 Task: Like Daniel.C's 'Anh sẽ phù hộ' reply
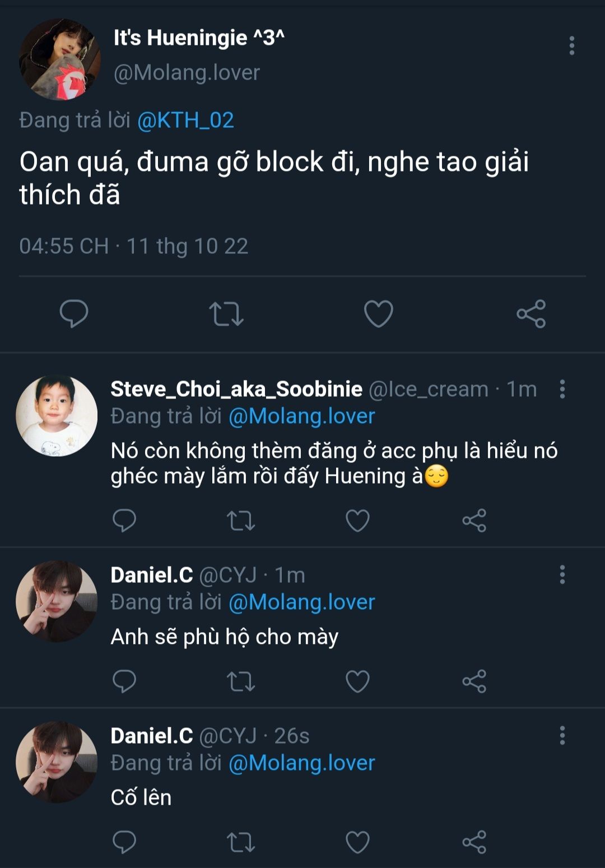click(x=357, y=681)
